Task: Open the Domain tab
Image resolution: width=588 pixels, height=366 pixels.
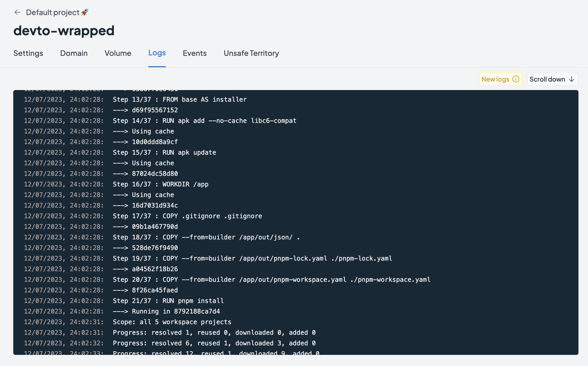Action: click(74, 53)
